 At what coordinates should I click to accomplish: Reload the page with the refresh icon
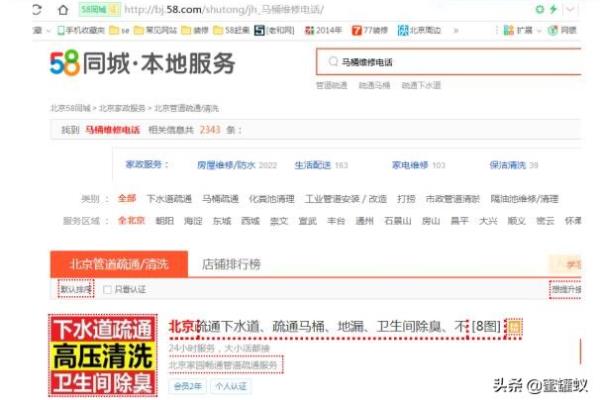pyautogui.click(x=37, y=9)
